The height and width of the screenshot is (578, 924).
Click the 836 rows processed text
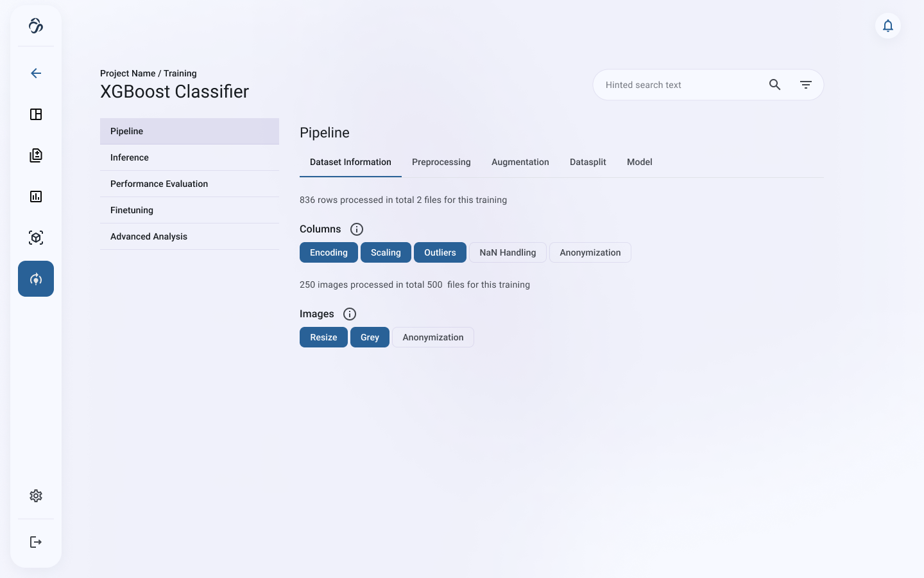pyautogui.click(x=403, y=200)
